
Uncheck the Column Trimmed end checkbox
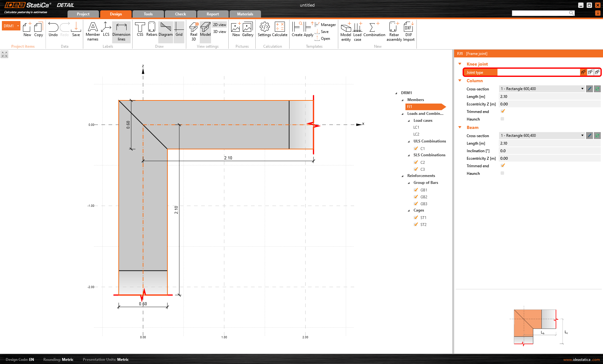(503, 111)
